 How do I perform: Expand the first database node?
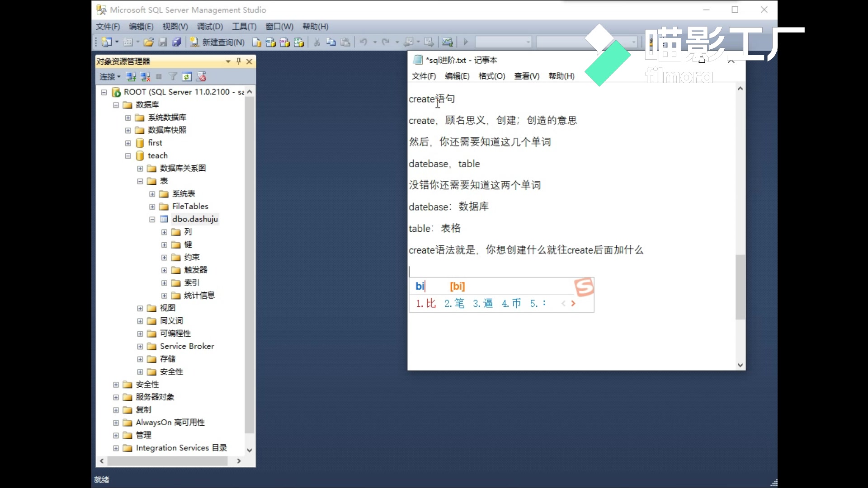(x=128, y=143)
